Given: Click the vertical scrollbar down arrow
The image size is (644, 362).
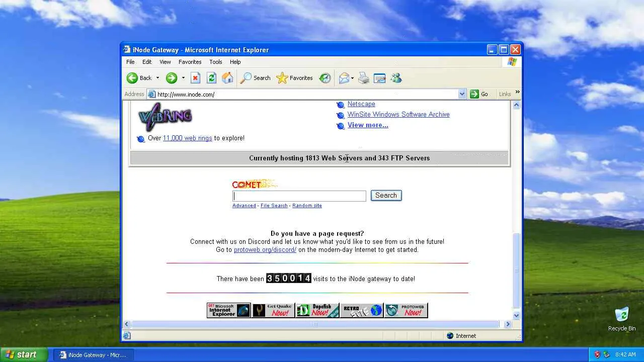Looking at the screenshot, I should tap(516, 316).
